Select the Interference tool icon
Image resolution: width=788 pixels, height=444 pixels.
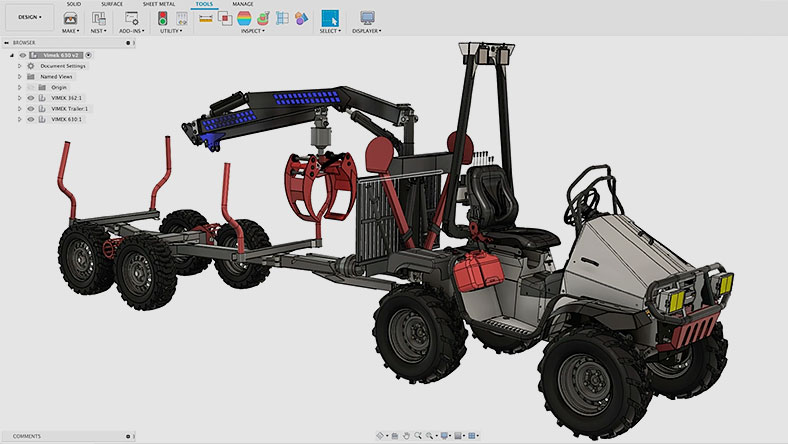(227, 18)
